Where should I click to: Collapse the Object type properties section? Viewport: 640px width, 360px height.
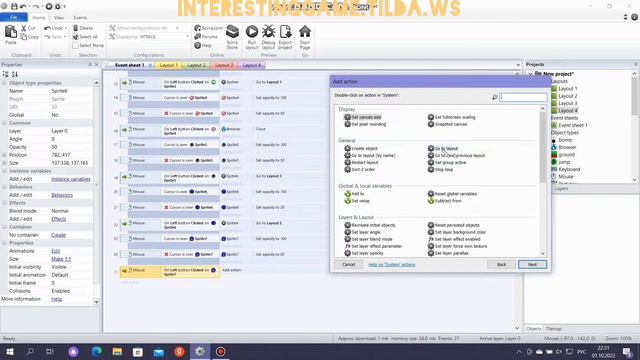pos(4,83)
